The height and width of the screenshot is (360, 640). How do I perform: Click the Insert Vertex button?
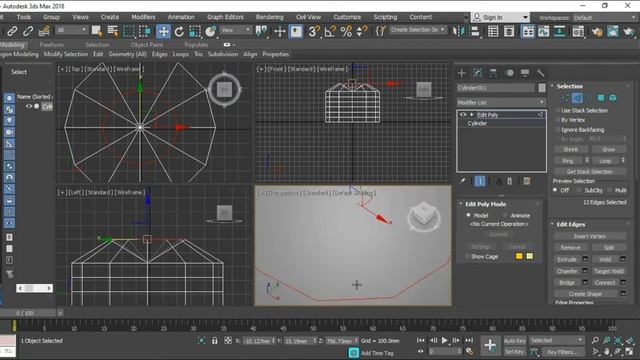pyautogui.click(x=590, y=236)
